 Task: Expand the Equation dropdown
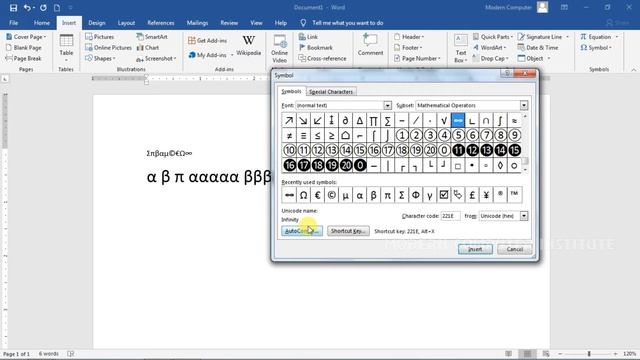click(x=617, y=37)
